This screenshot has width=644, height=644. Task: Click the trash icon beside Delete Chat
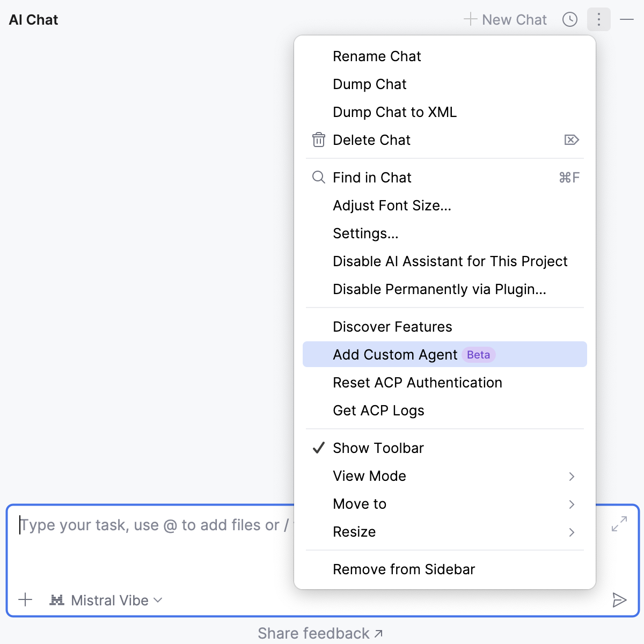[318, 140]
